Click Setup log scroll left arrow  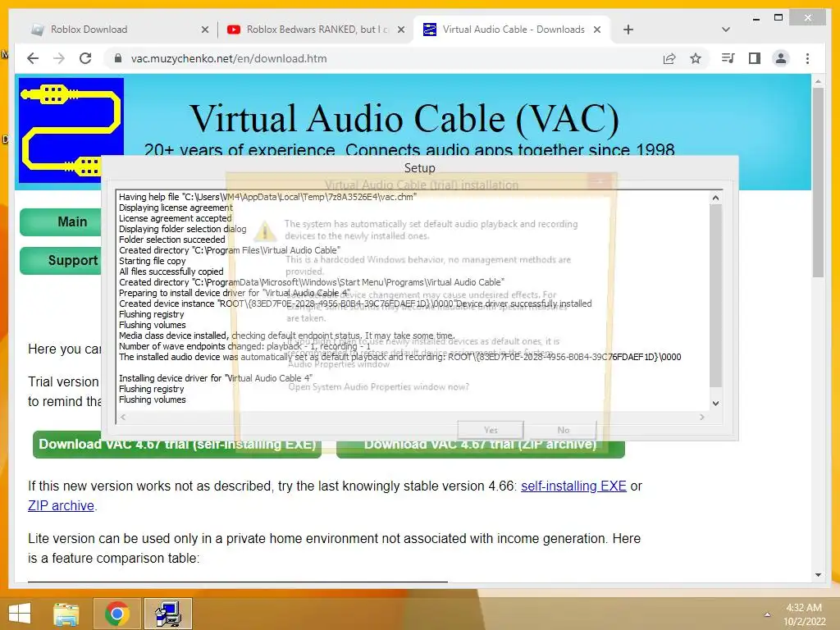pos(123,417)
